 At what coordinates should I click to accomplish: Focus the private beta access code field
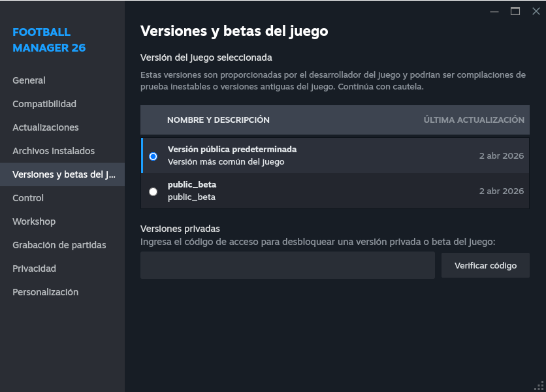[287, 265]
